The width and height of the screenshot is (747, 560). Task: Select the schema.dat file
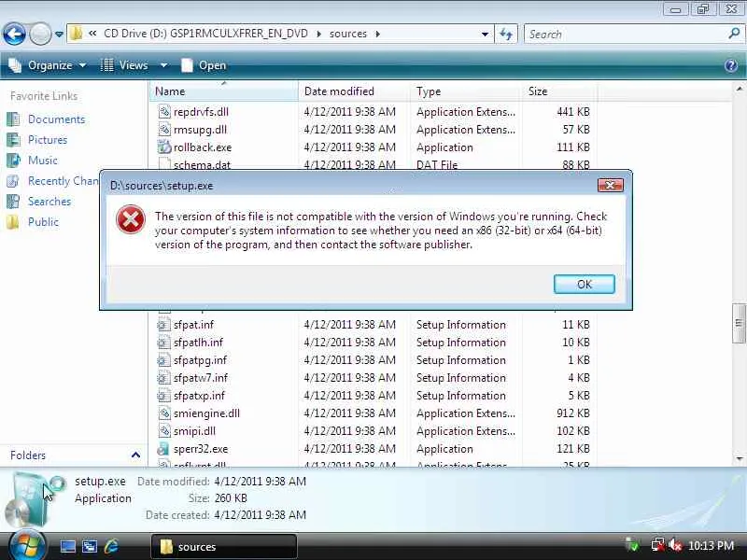tap(202, 165)
